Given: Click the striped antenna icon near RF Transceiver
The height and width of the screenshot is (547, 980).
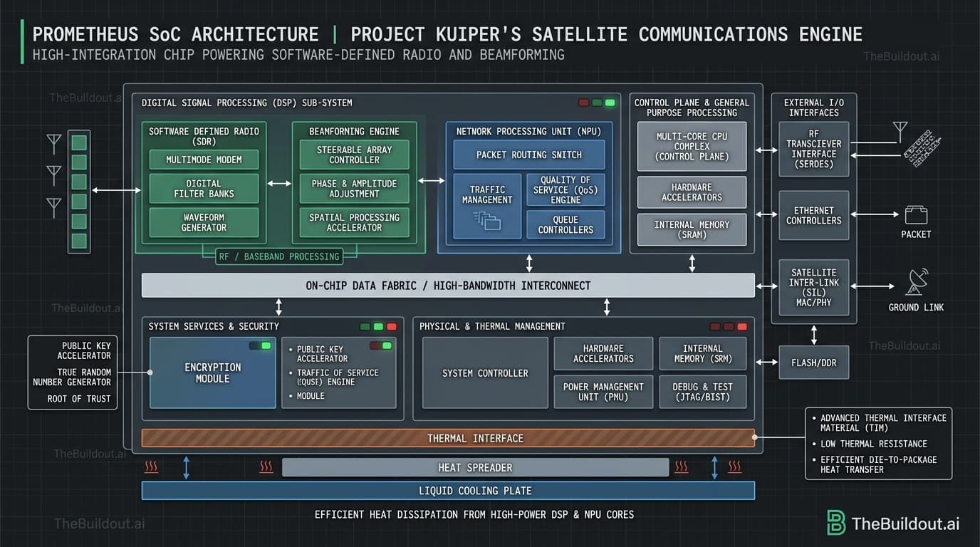Looking at the screenshot, I should tap(923, 150).
